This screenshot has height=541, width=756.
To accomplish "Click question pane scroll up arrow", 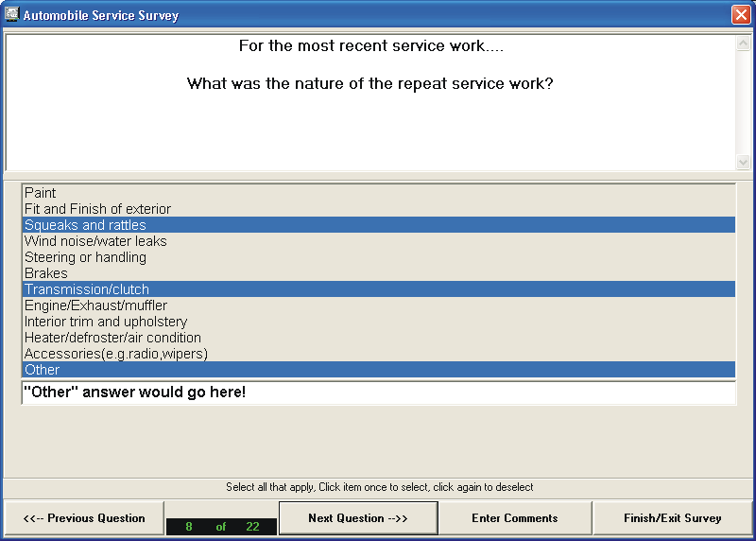I will 743,44.
